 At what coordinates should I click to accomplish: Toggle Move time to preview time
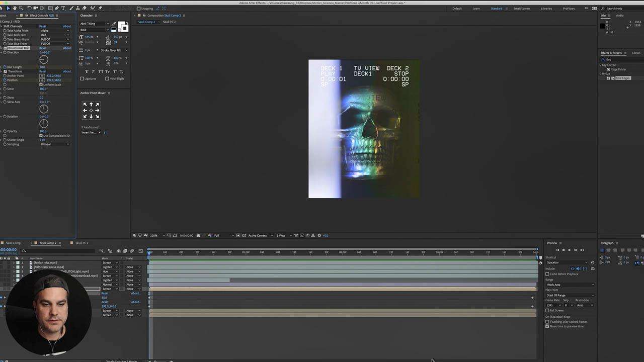point(547,326)
